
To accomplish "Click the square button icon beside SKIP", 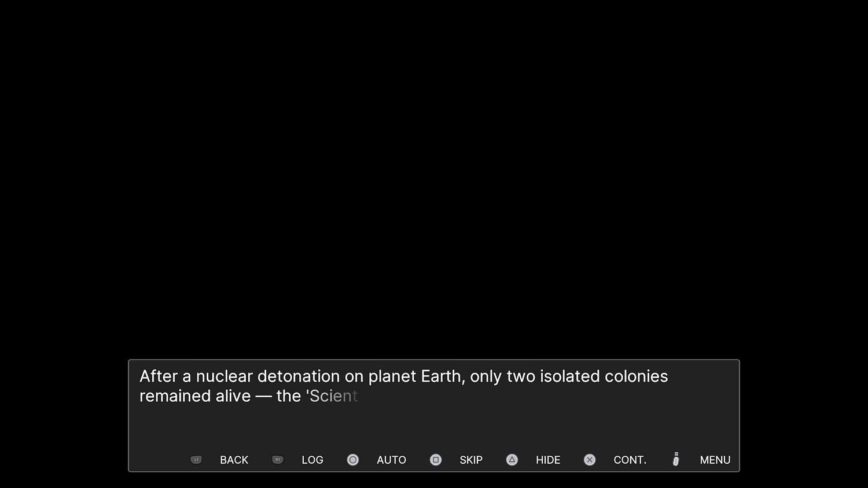I will tap(436, 460).
